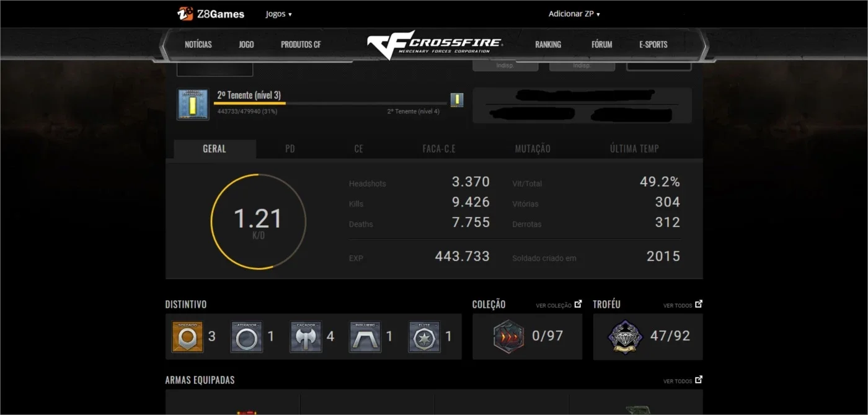Expand the Adicionar ZP dropdown
The height and width of the screenshot is (415, 868).
pyautogui.click(x=574, y=14)
